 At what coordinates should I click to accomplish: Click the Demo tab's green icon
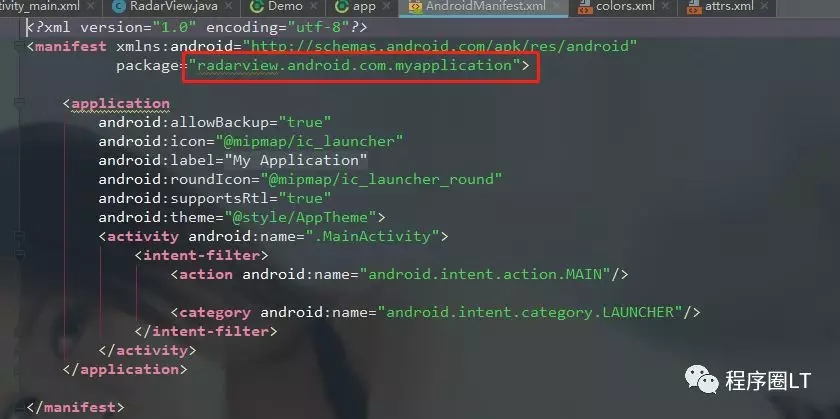[257, 6]
